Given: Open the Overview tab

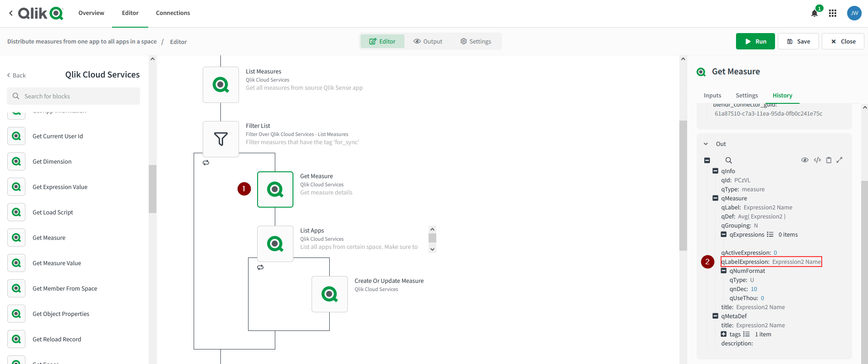Looking at the screenshot, I should tap(91, 13).
